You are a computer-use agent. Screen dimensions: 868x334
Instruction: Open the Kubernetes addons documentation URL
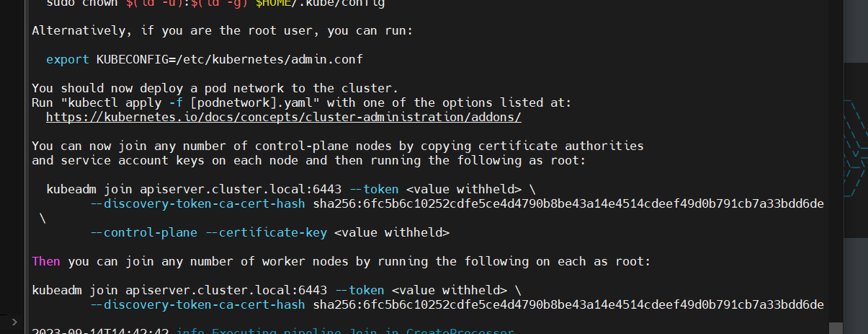pyautogui.click(x=283, y=117)
